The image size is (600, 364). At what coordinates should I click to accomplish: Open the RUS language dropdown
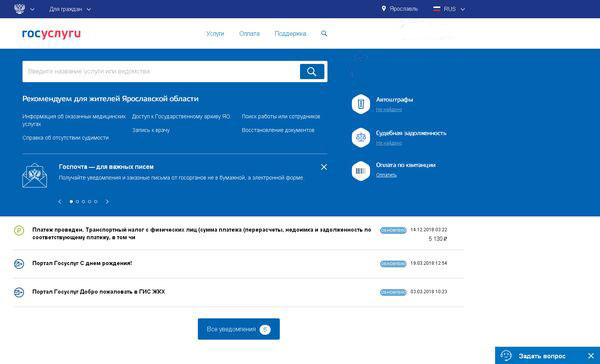[x=454, y=9]
